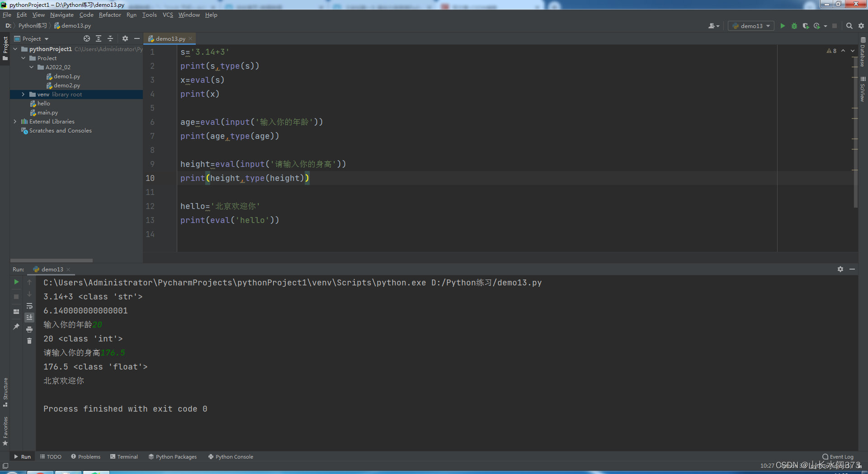Click the editor vertical scrollbar

855,131
